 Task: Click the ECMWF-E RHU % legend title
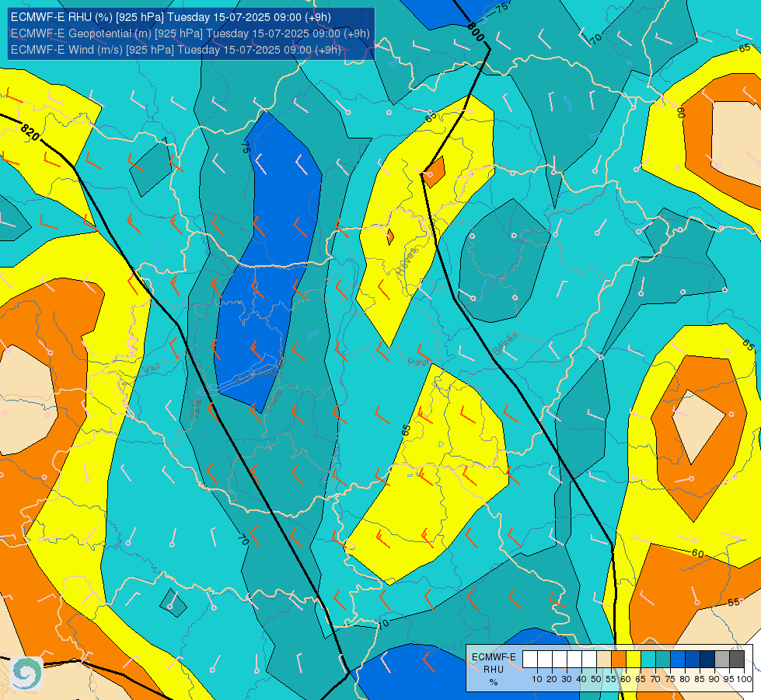click(494, 670)
